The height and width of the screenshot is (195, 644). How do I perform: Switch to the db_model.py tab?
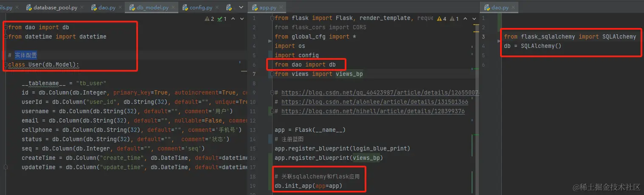pos(152,8)
